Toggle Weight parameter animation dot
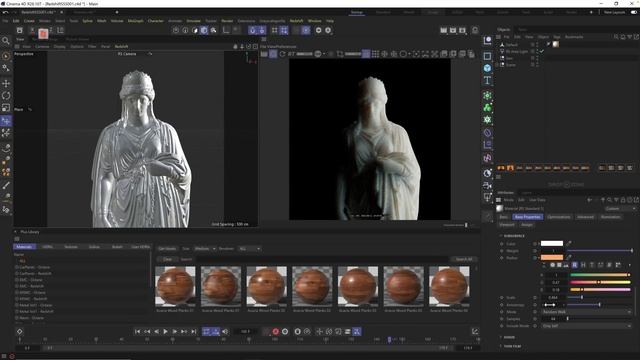This screenshot has width=640, height=360. pyautogui.click(x=502, y=251)
